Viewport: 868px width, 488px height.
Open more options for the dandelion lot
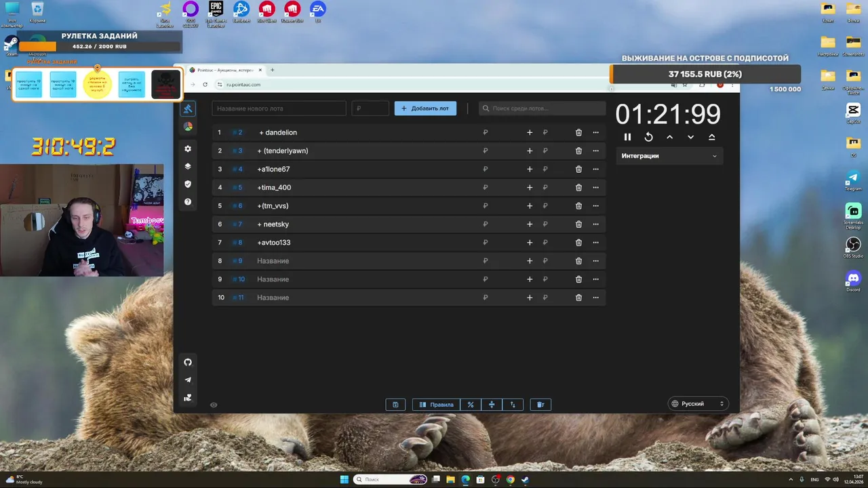pos(596,133)
